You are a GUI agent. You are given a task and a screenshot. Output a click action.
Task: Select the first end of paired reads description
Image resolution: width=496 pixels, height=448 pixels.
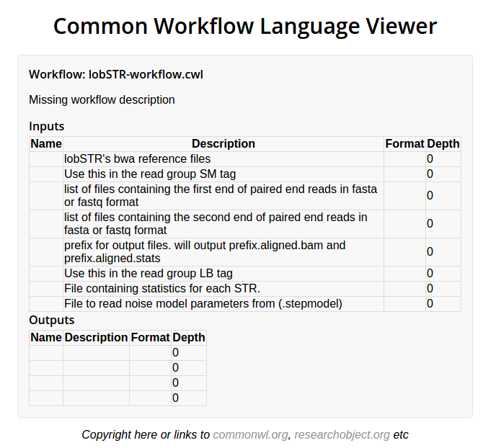tap(223, 196)
